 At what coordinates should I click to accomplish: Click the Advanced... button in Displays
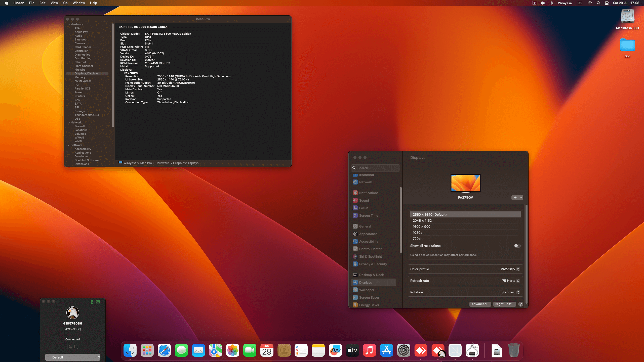pos(480,304)
